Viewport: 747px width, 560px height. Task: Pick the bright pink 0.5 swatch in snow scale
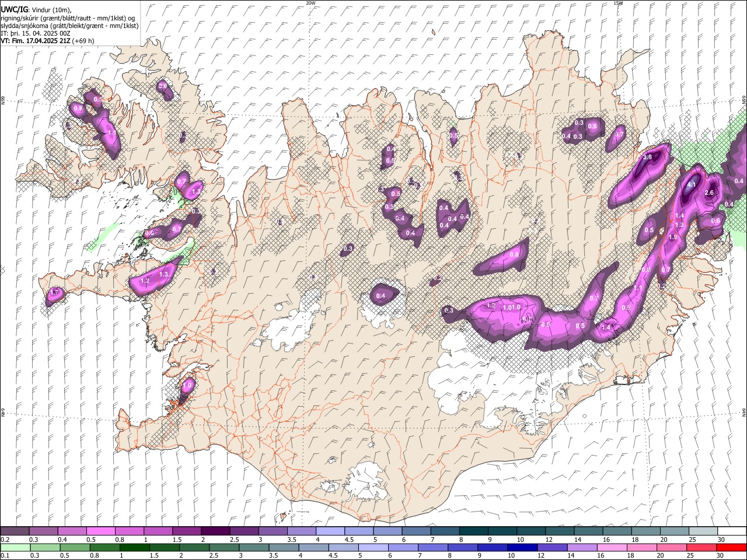point(100,531)
